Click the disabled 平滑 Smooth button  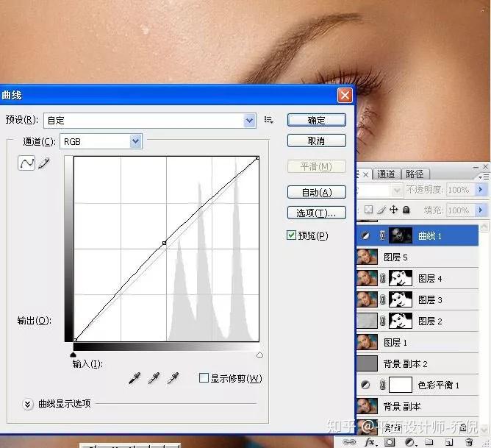(x=317, y=166)
